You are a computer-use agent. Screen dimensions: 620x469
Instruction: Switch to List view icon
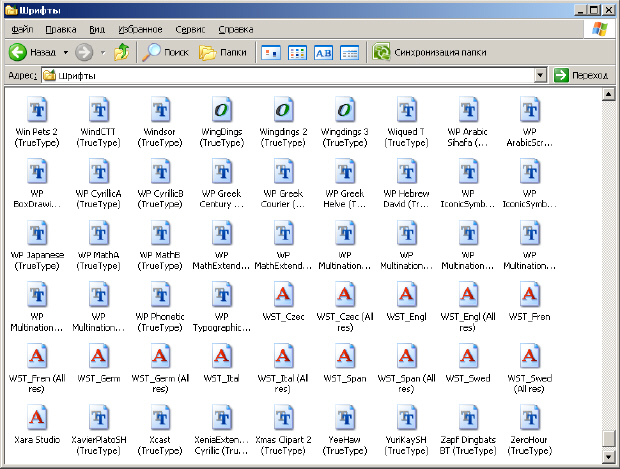pyautogui.click(x=297, y=53)
